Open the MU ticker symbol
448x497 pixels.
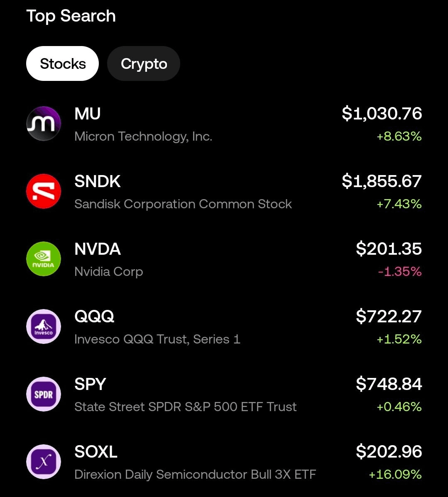[88, 114]
